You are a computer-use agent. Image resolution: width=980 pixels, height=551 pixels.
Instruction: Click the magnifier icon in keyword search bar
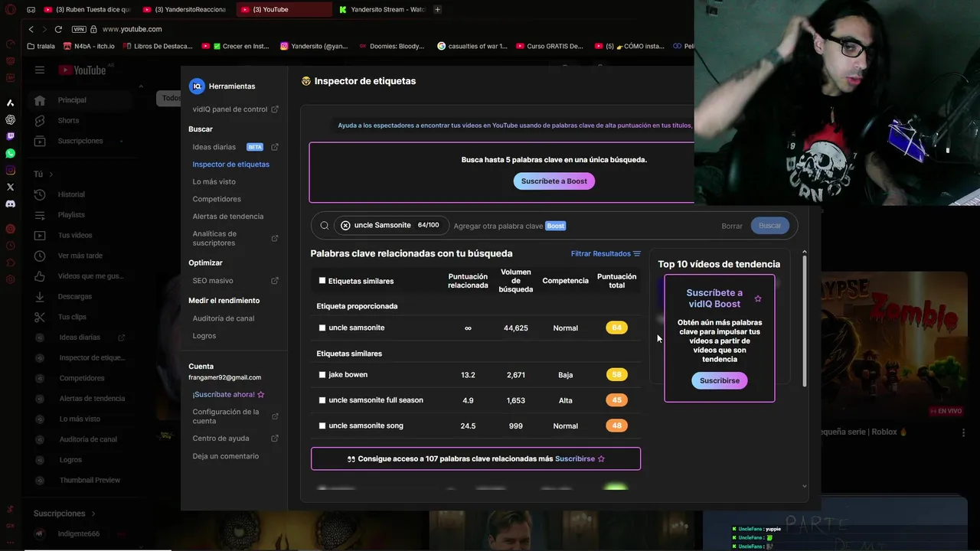coord(325,226)
